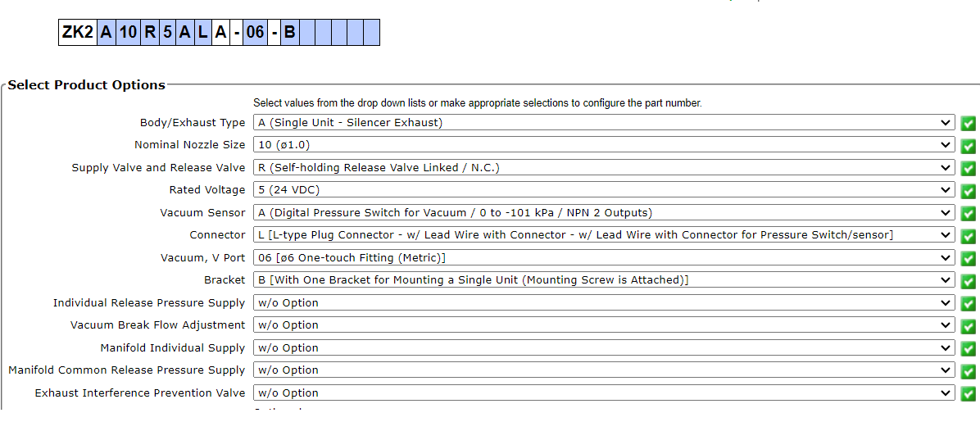Screen dimensions: 980x422
Task: Click checkmark icon for Manifold Individual Supply
Action: [968, 349]
